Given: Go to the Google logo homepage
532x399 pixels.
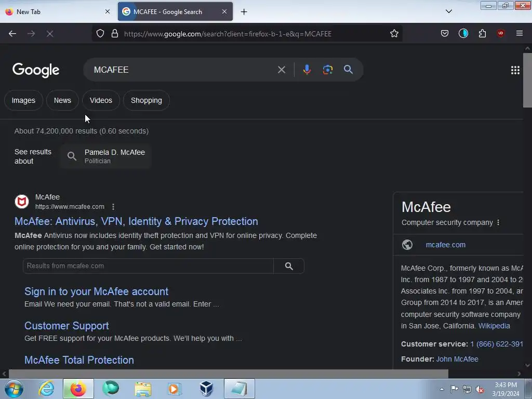Looking at the screenshot, I should tap(36, 70).
